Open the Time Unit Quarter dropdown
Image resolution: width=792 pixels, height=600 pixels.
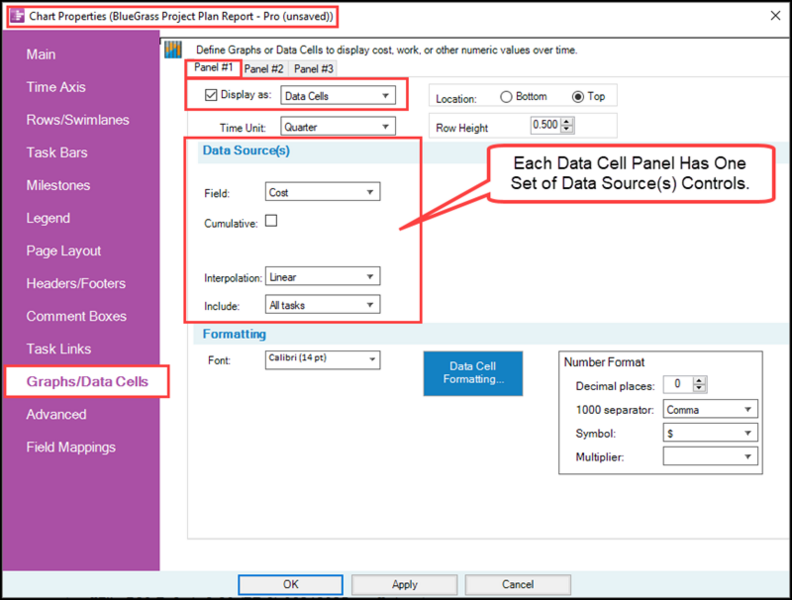338,127
